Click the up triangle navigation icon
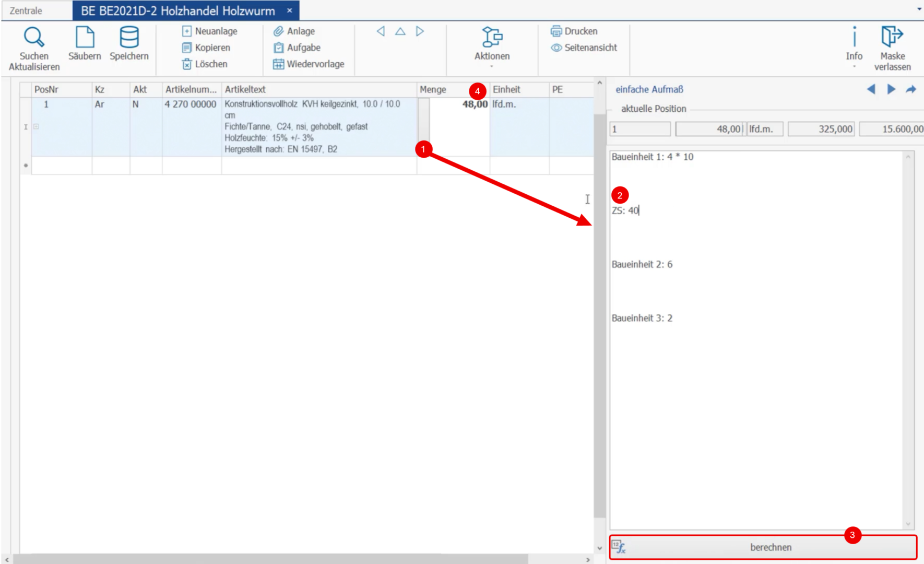Screen dimensions: 924x564 (x=400, y=31)
